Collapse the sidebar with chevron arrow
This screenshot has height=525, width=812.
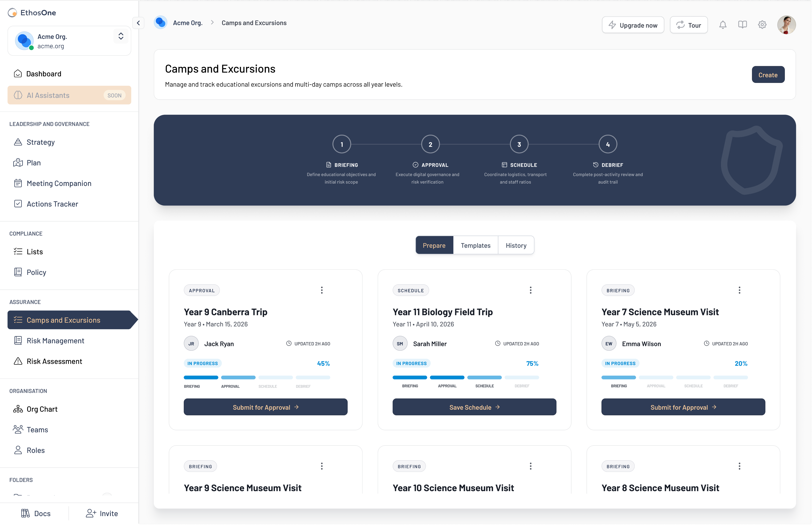tap(138, 23)
